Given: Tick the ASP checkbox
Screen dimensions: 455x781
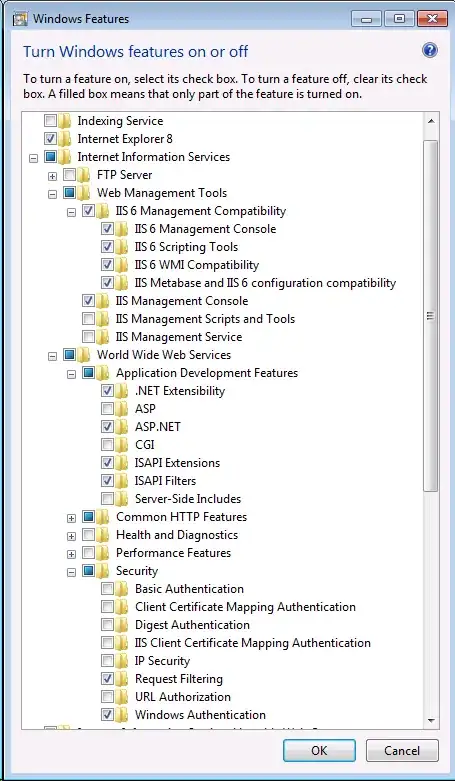Looking at the screenshot, I should click(x=107, y=409).
